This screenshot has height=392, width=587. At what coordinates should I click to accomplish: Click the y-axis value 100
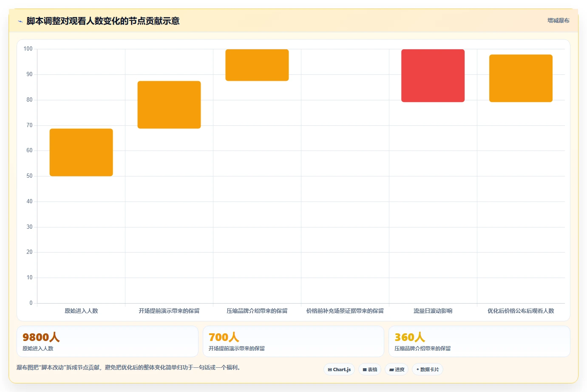(28, 49)
